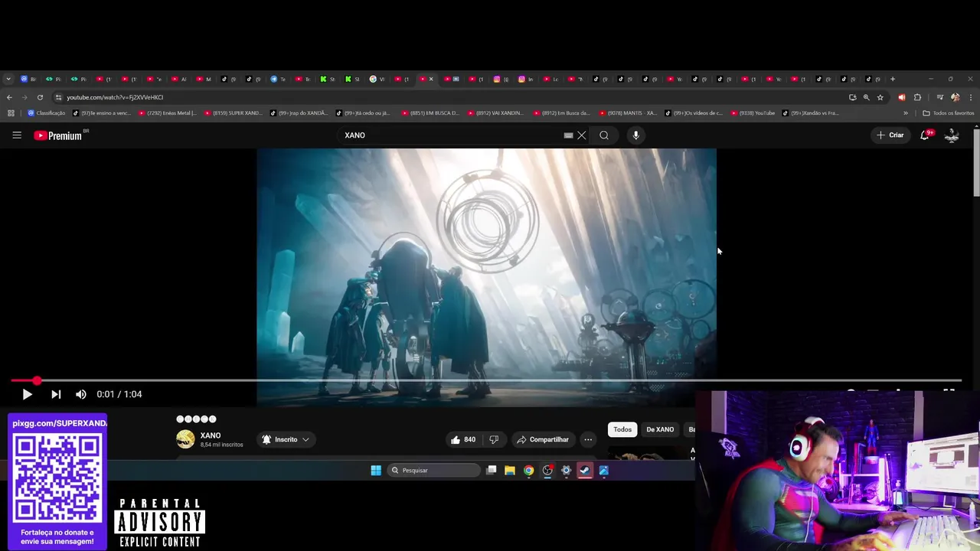The height and width of the screenshot is (551, 980).
Task: Click the Criar button
Action: coord(890,135)
